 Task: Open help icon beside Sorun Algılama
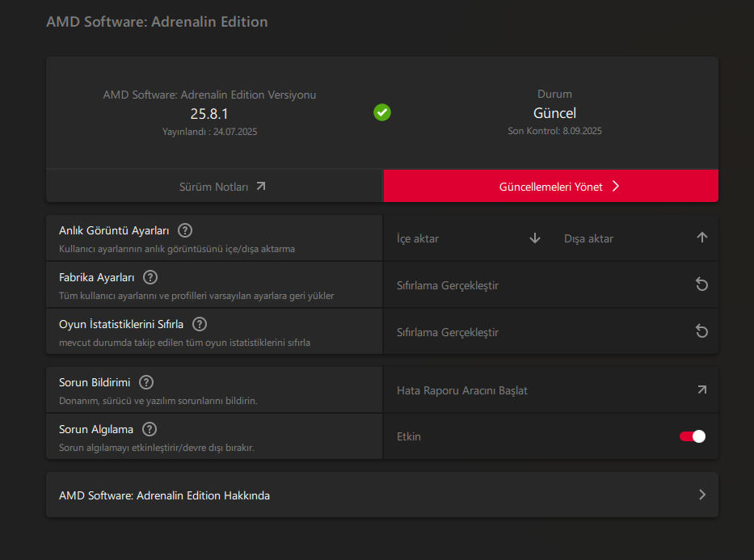150,429
